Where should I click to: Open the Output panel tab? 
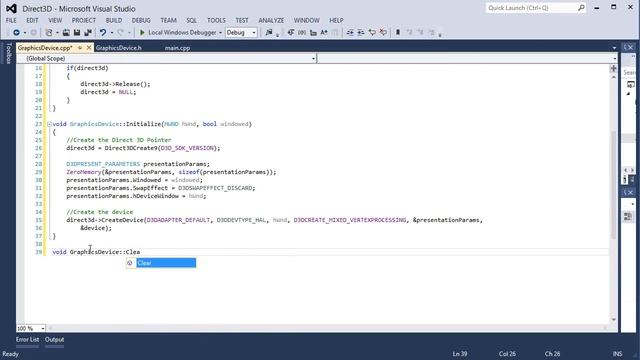point(55,340)
